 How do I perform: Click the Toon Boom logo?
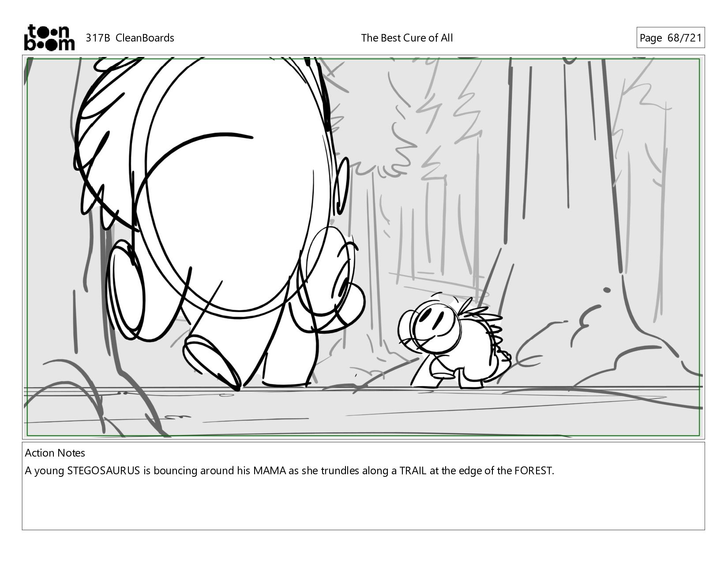49,38
